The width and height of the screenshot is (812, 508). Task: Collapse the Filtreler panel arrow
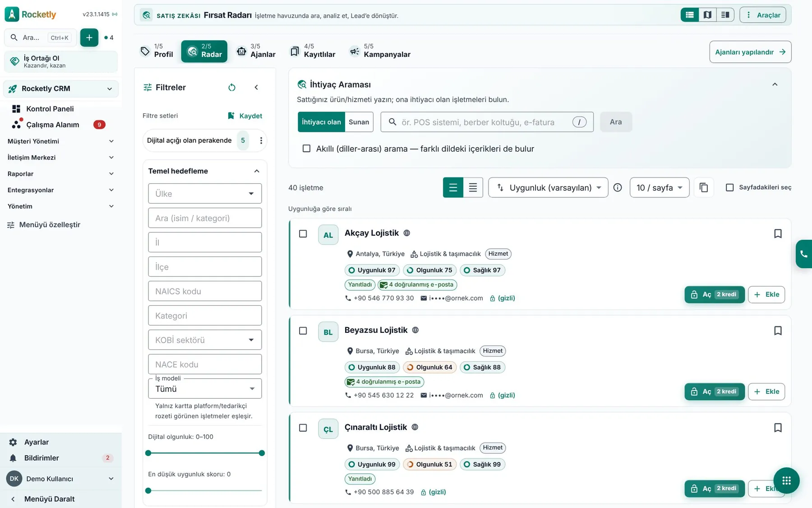click(x=256, y=87)
